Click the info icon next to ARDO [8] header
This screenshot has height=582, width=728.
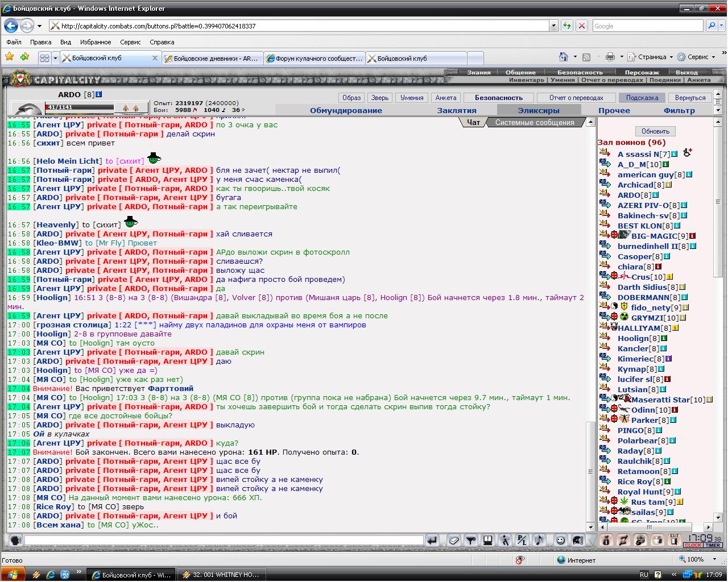[x=99, y=94]
